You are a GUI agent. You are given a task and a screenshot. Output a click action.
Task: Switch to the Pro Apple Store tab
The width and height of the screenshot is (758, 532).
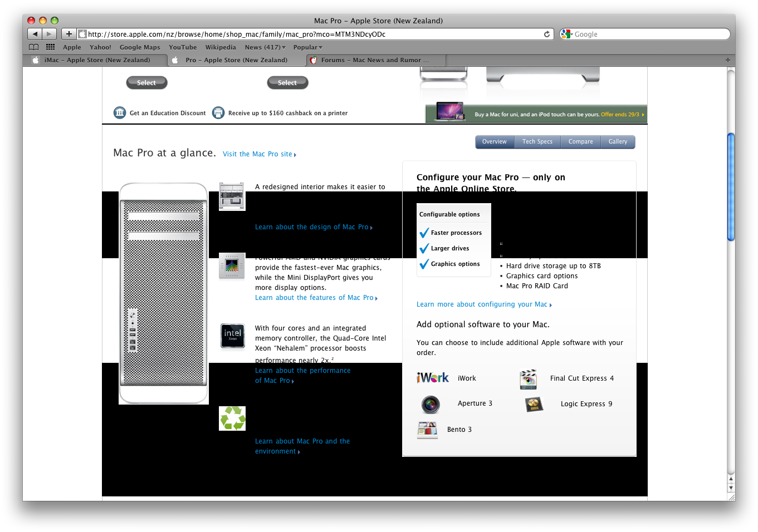point(237,60)
